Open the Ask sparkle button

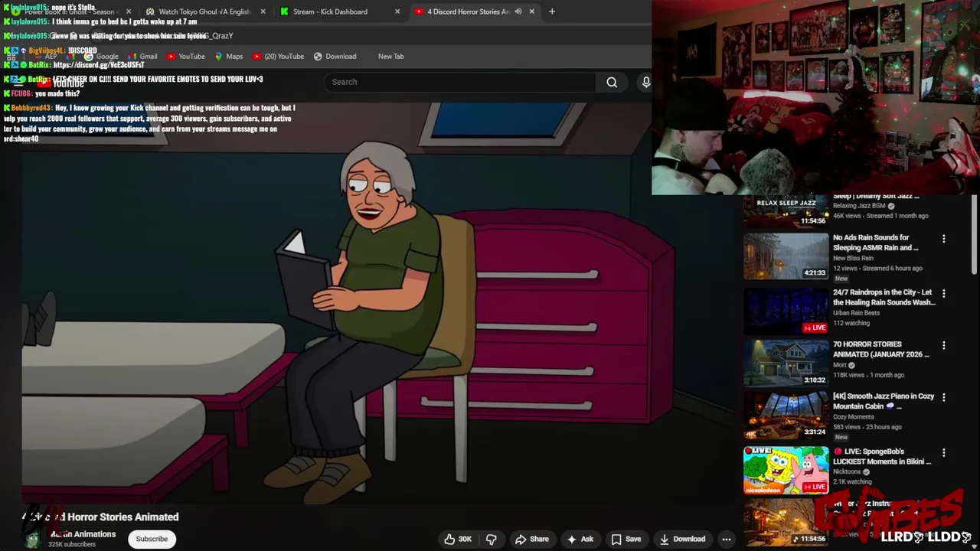click(580, 539)
